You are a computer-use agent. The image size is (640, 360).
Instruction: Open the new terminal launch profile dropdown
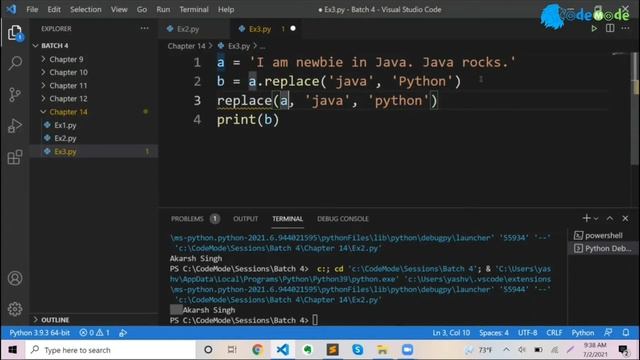pyautogui.click(x=596, y=219)
